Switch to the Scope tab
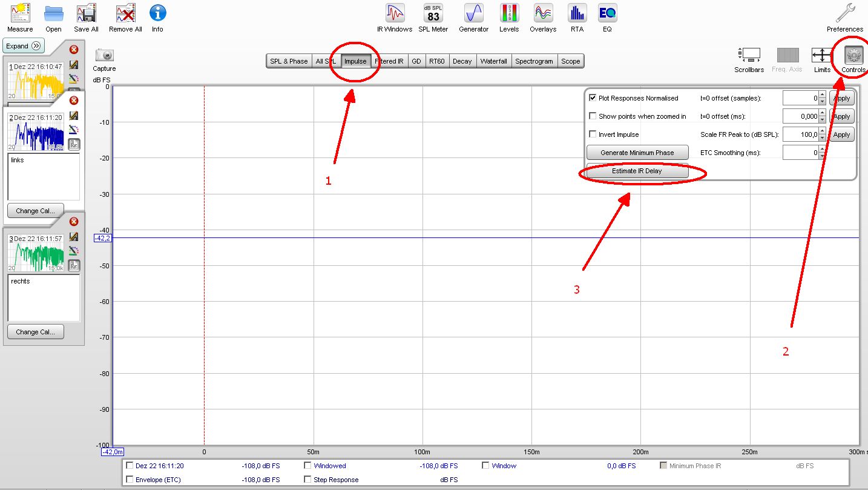 [570, 61]
